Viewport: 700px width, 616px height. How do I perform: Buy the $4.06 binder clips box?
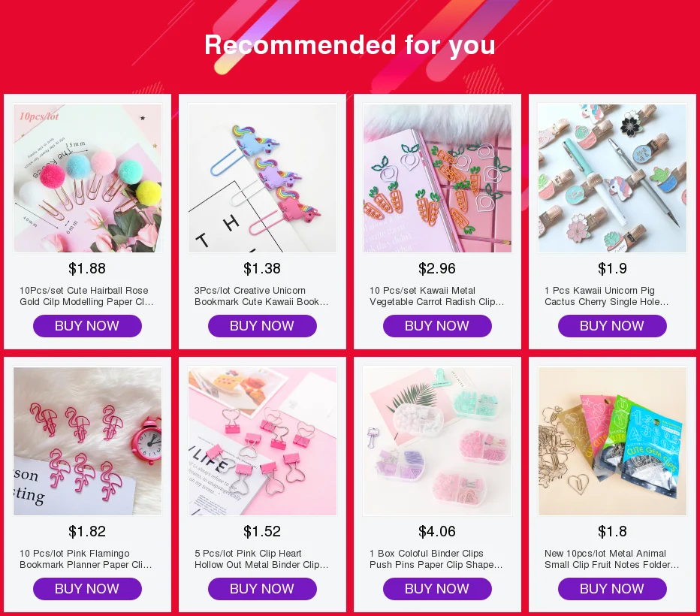click(x=437, y=589)
